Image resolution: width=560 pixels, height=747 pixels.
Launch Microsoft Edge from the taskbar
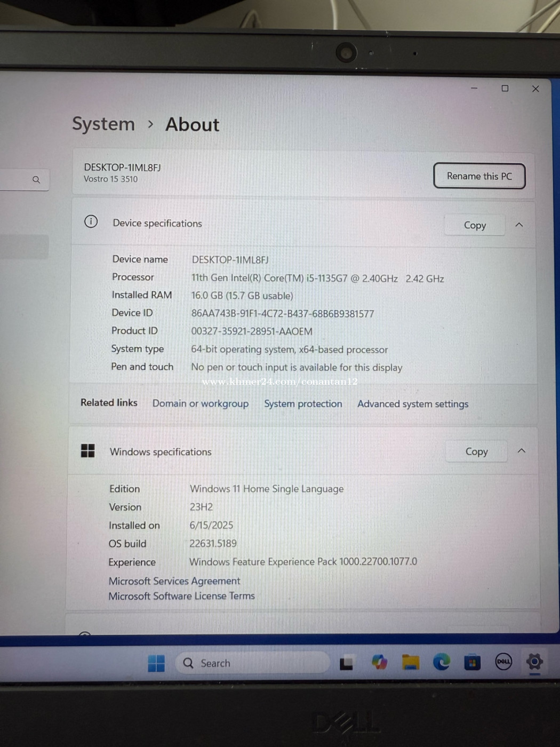tap(442, 662)
